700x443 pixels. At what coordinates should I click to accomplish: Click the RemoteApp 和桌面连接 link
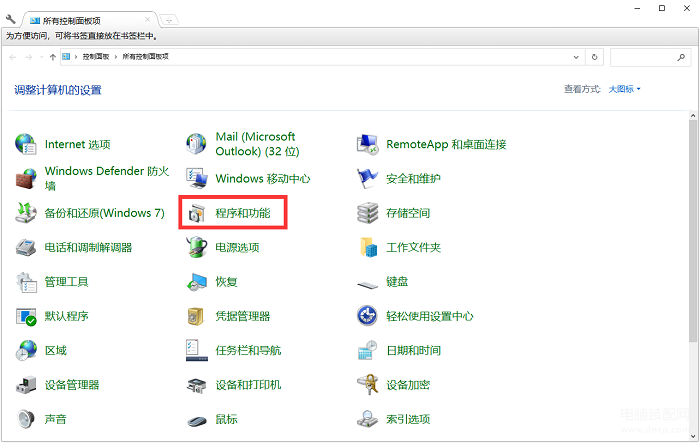click(446, 145)
